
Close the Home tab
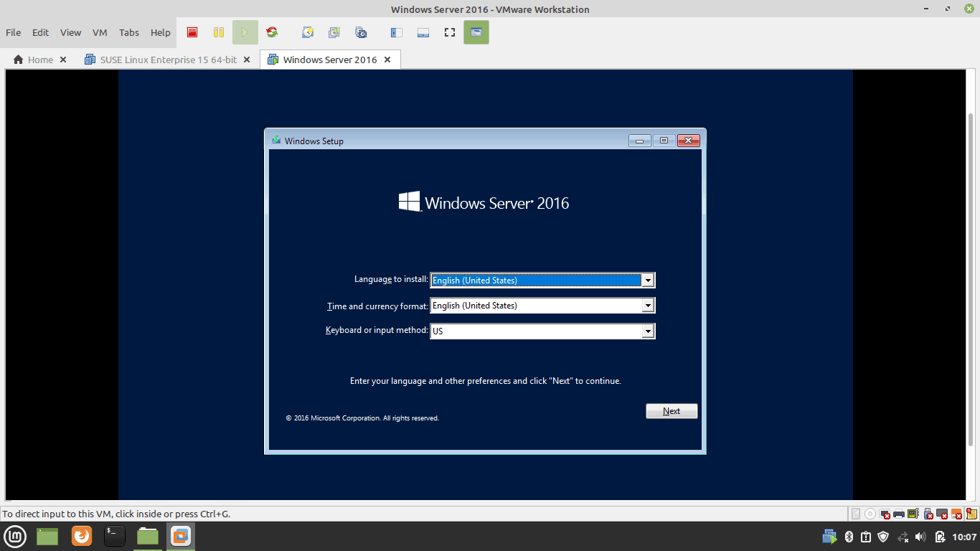click(x=63, y=60)
